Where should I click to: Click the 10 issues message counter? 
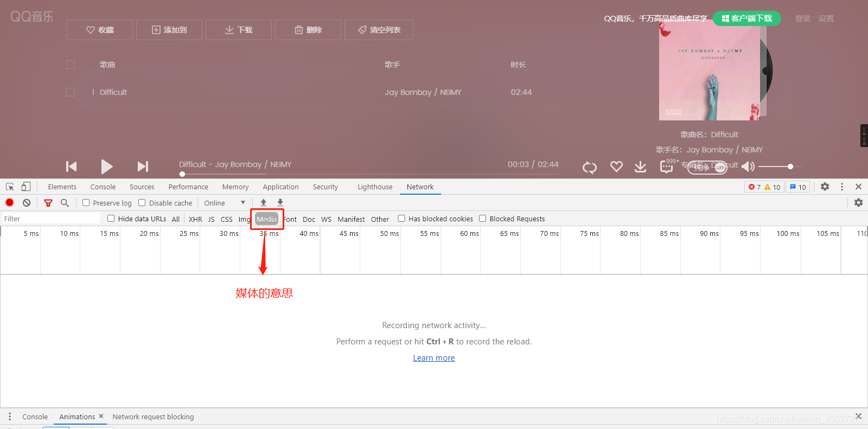pyautogui.click(x=798, y=187)
